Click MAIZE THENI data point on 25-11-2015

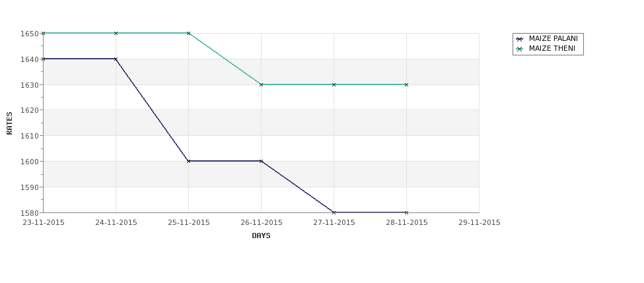coord(188,33)
